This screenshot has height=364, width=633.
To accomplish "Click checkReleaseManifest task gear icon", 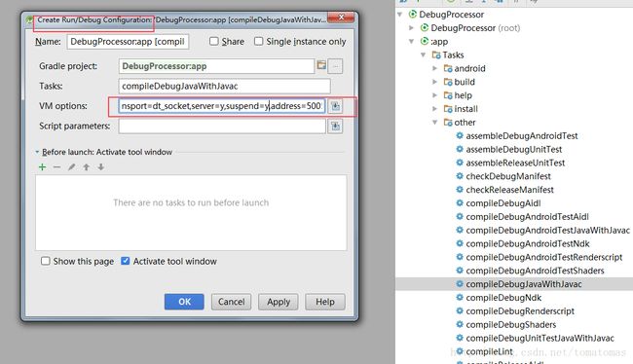I will coord(460,189).
